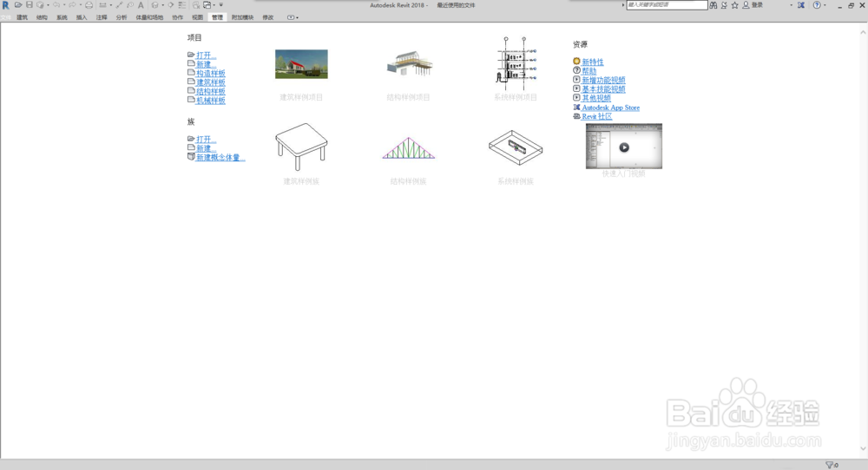The height and width of the screenshot is (470, 868).
Task: Open the 机械样板 template link
Action: pyautogui.click(x=211, y=100)
